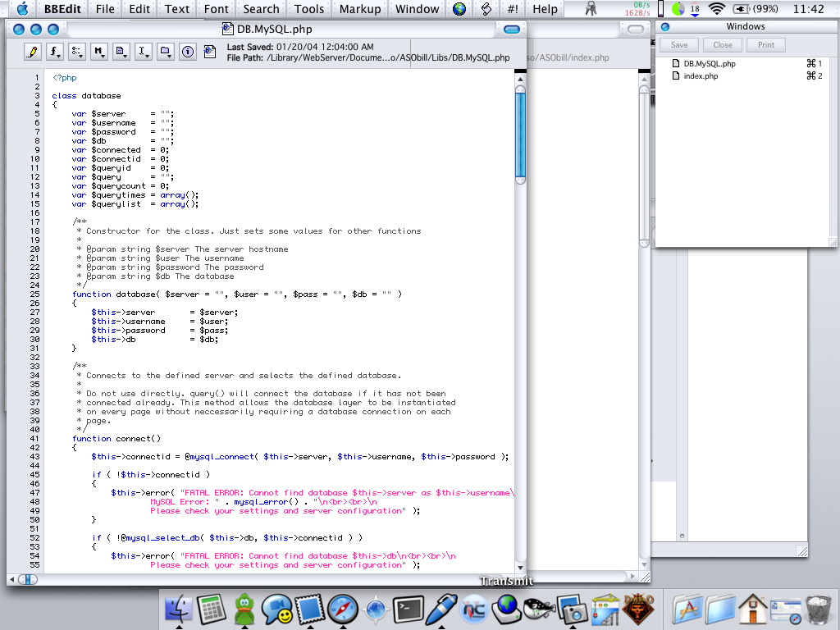Launch Terminal from the Dock
The image size is (840, 630).
pyautogui.click(x=408, y=609)
